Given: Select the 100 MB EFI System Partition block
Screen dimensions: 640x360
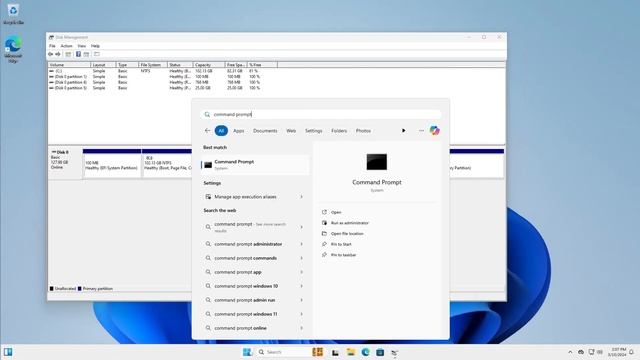Looking at the screenshot, I should [x=112, y=163].
